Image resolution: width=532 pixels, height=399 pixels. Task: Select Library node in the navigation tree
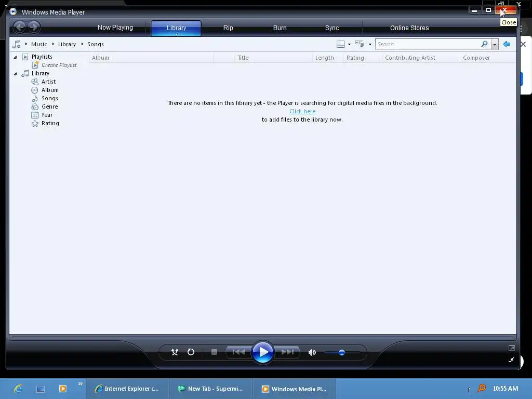coord(41,73)
